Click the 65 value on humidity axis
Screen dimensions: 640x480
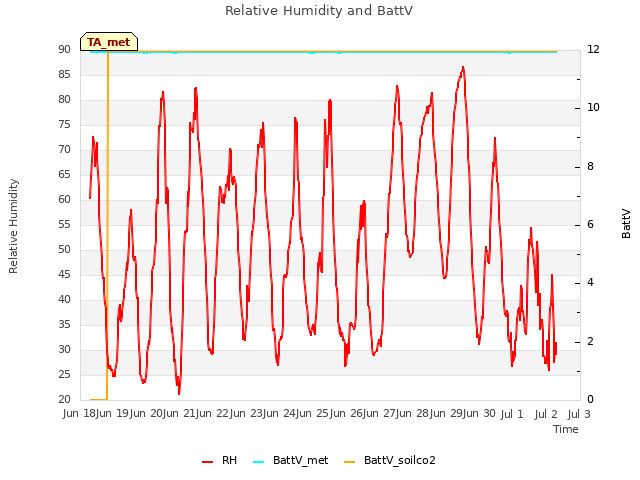[64, 174]
